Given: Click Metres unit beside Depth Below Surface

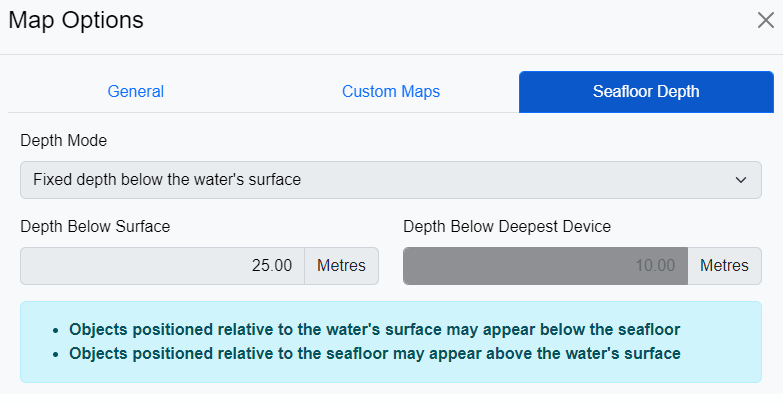Looking at the screenshot, I should coord(341,266).
